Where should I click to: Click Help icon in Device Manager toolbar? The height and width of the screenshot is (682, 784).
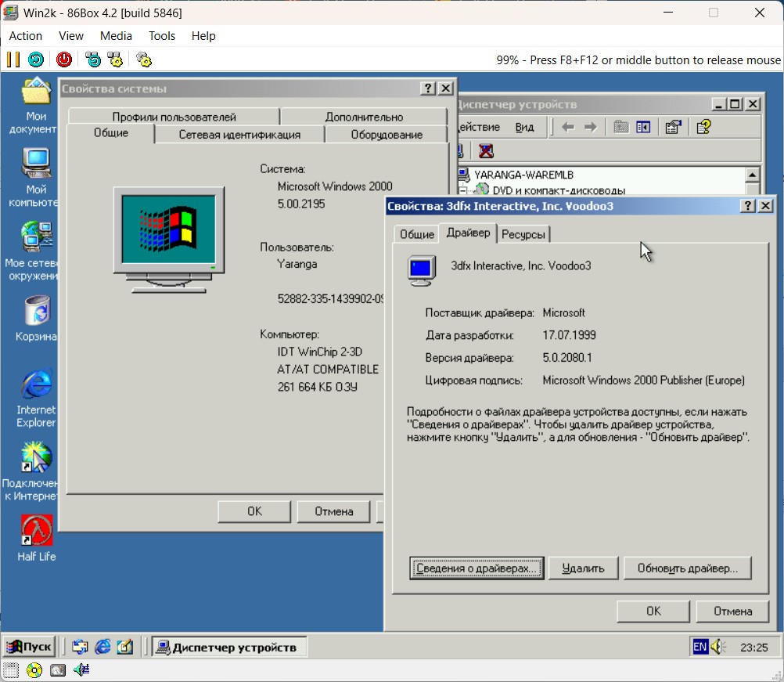point(703,127)
